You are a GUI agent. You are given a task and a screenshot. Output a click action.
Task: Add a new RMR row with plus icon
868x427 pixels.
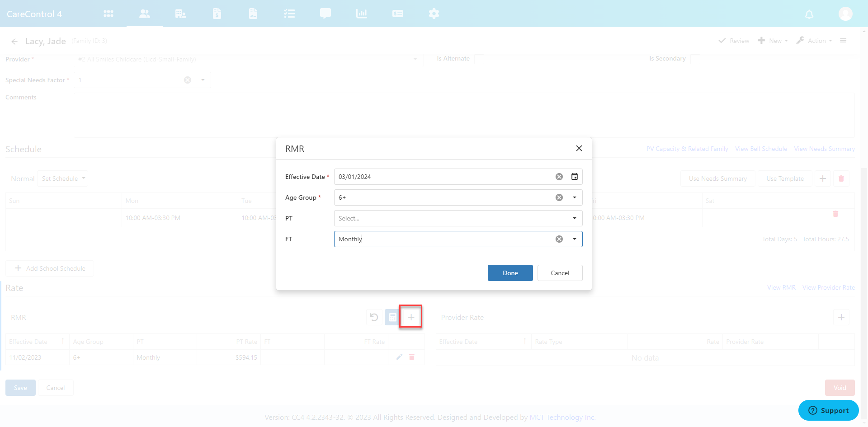click(411, 317)
